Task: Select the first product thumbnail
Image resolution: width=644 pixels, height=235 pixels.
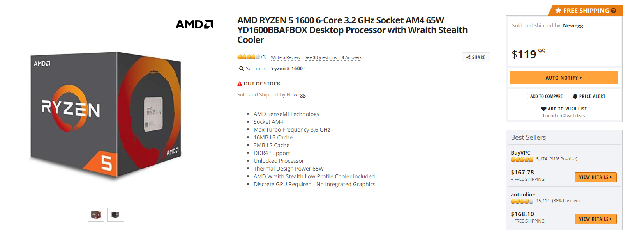Action: pyautogui.click(x=96, y=215)
